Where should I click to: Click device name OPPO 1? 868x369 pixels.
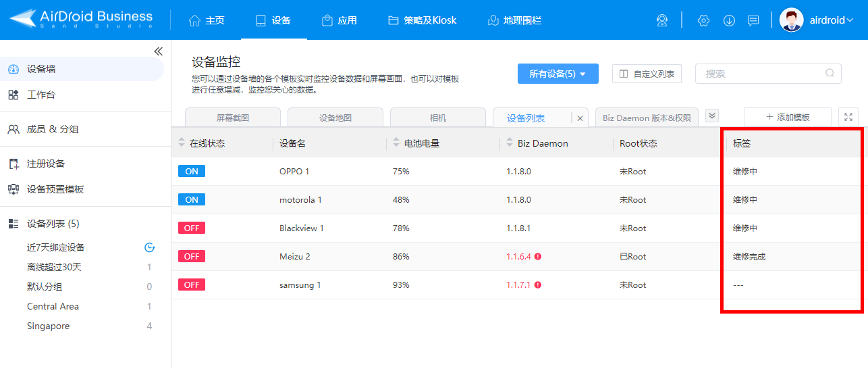(294, 172)
